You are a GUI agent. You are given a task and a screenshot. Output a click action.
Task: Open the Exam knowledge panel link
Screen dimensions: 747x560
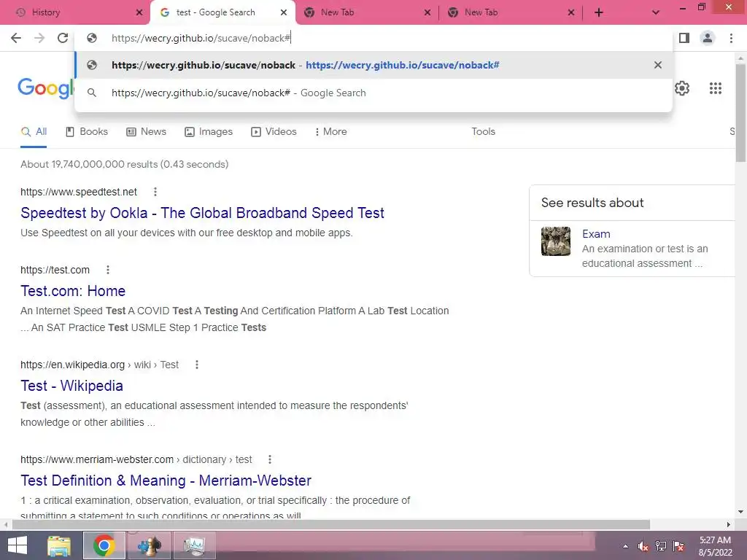tap(596, 234)
